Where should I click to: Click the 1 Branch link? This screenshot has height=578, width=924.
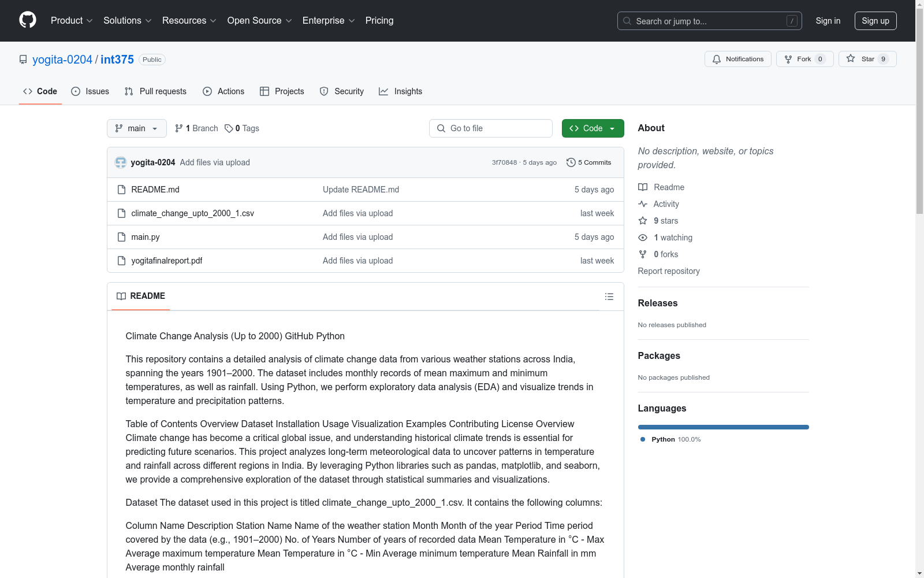(x=196, y=128)
